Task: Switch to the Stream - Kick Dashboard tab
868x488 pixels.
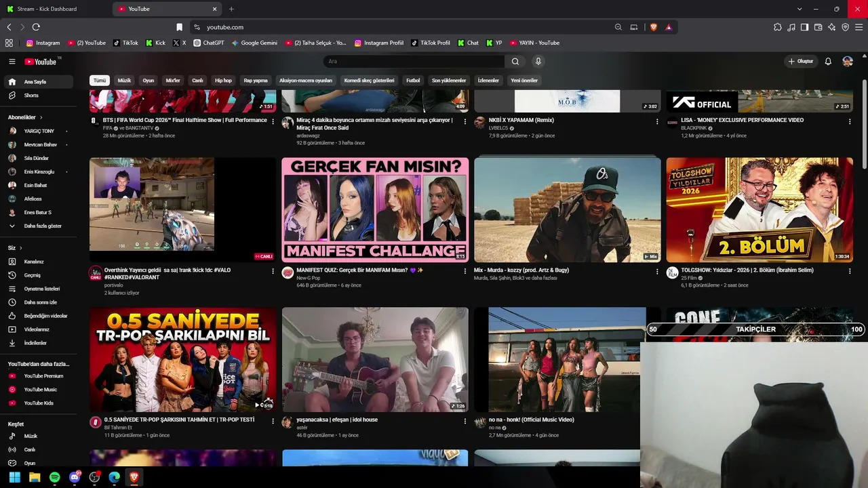Action: (54, 9)
